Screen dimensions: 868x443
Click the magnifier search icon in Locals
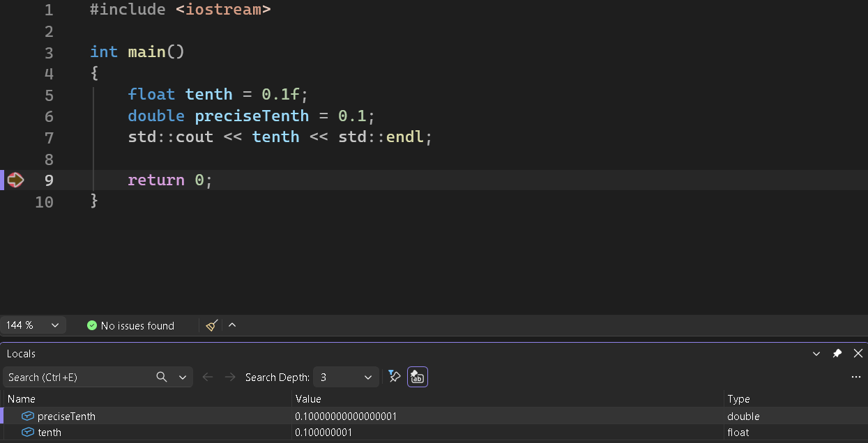(x=162, y=377)
